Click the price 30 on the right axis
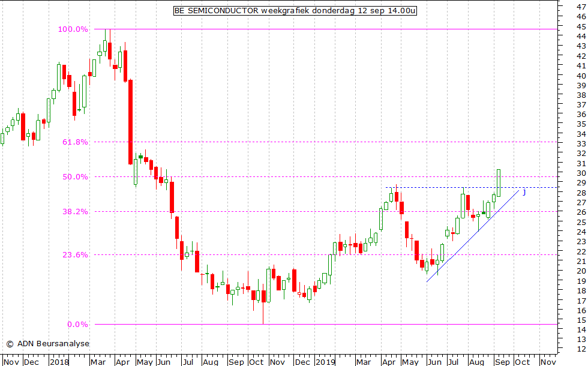 [x=581, y=173]
